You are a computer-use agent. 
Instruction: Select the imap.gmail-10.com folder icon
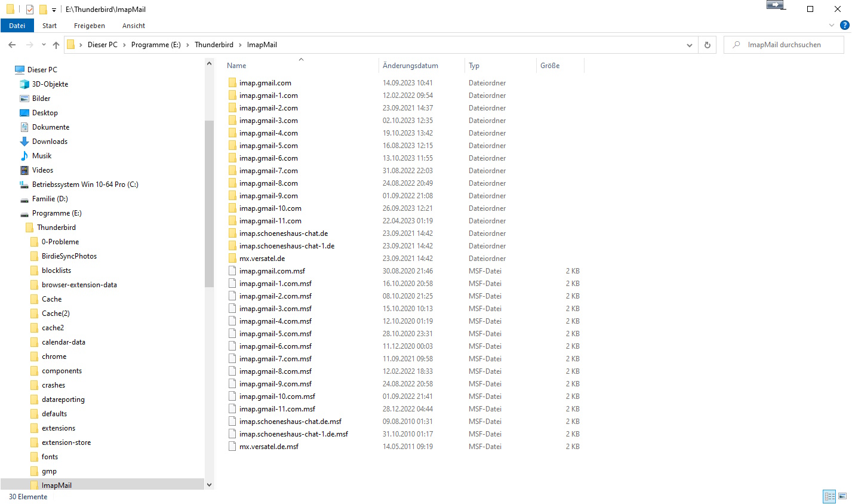tap(232, 208)
